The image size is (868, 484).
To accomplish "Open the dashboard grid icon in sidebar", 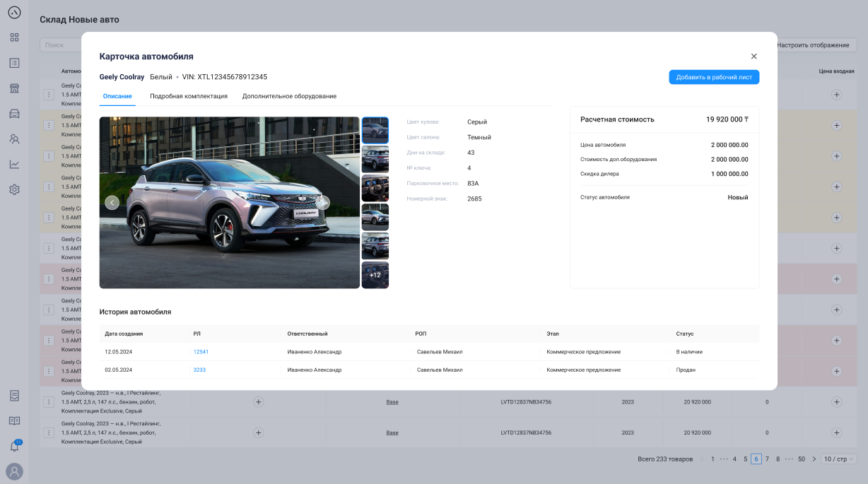I will tap(14, 37).
